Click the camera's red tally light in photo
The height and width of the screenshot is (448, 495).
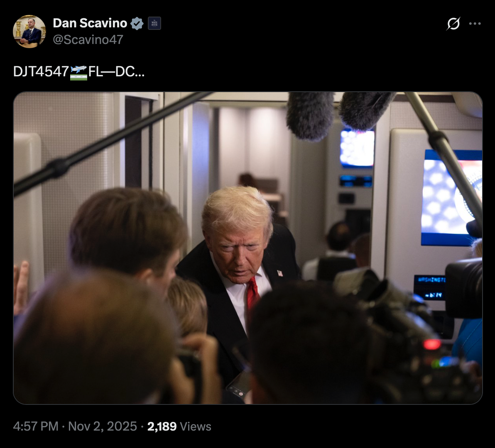pos(432,344)
